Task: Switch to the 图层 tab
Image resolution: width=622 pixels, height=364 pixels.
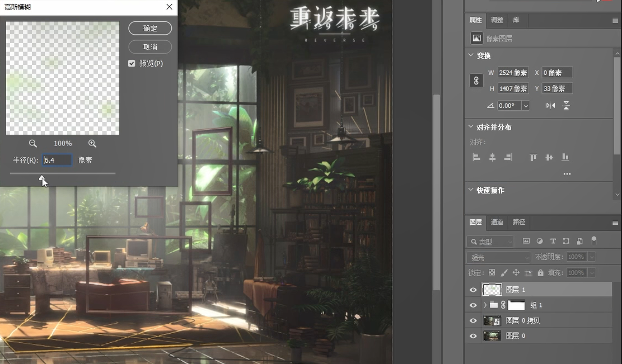Action: [476, 222]
